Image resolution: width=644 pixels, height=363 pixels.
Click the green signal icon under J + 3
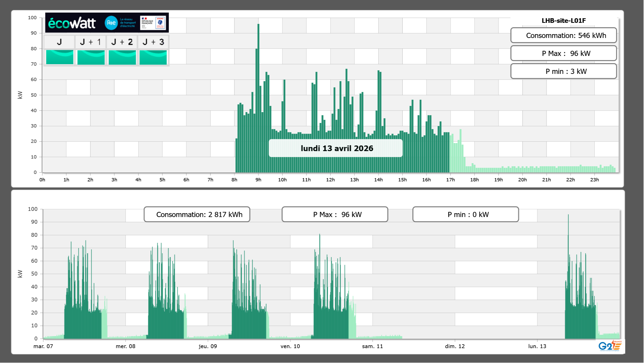click(x=153, y=57)
